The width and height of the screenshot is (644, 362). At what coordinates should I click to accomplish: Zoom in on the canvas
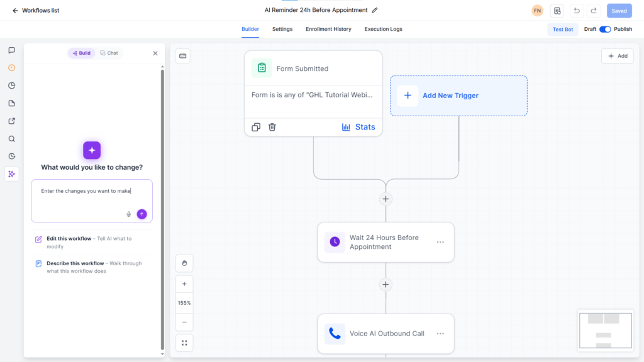184,284
